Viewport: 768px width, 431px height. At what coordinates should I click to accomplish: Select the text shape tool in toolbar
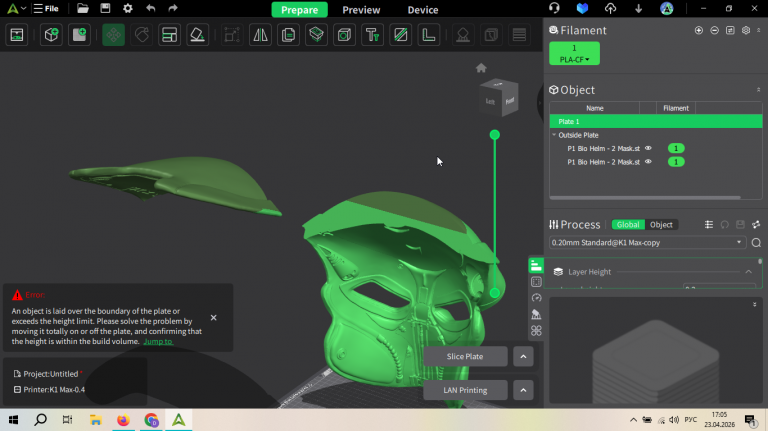tap(372, 35)
